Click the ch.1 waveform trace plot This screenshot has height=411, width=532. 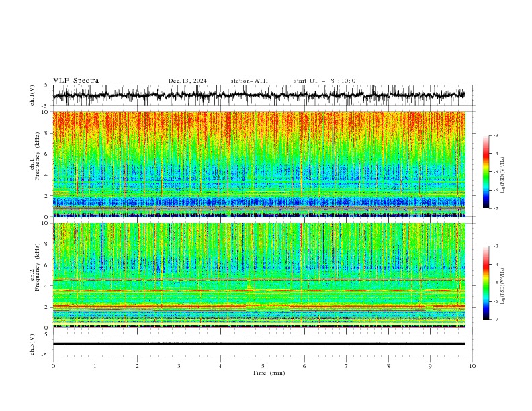(259, 95)
